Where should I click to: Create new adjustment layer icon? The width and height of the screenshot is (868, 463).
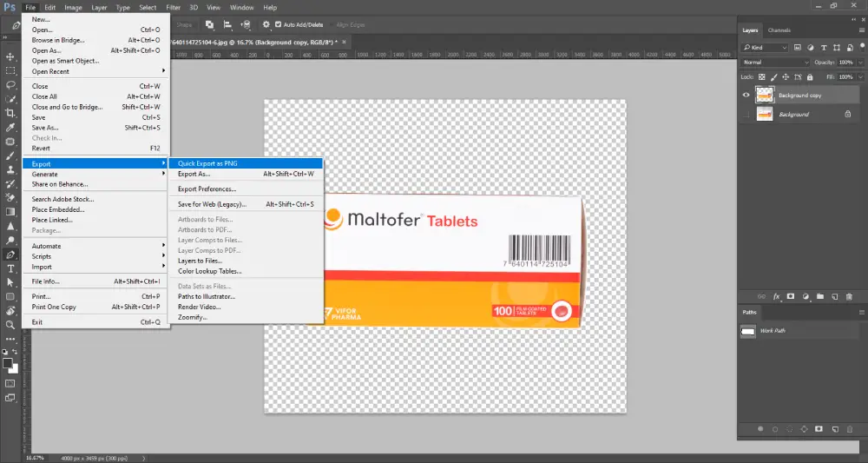[x=806, y=297]
